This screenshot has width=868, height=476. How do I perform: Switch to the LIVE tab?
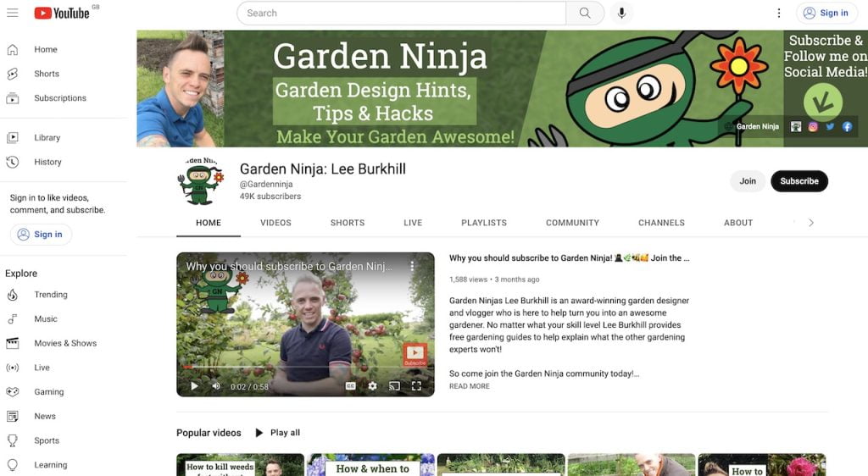(413, 223)
